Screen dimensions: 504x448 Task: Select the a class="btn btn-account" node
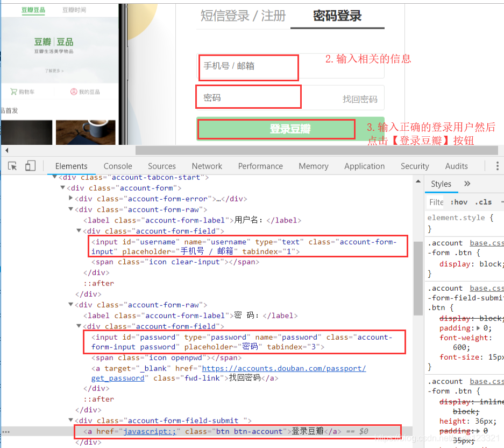coord(212,431)
